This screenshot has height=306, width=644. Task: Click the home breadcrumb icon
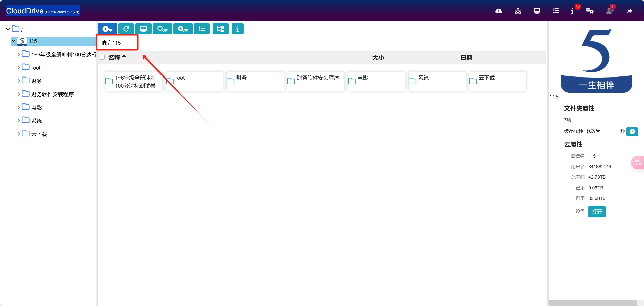coord(104,42)
